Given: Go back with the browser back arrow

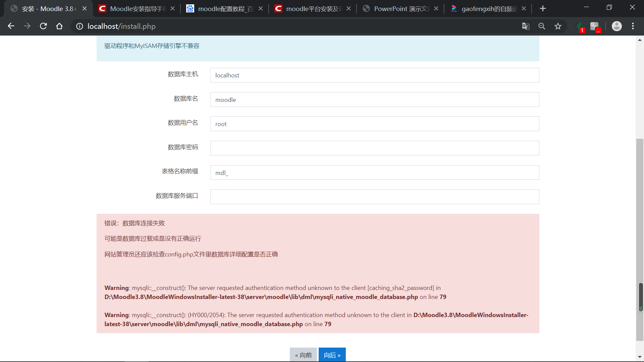Looking at the screenshot, I should (11, 26).
